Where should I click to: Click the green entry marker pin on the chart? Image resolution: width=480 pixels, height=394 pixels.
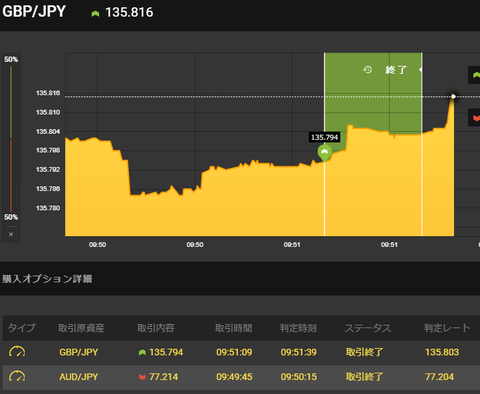click(x=324, y=153)
